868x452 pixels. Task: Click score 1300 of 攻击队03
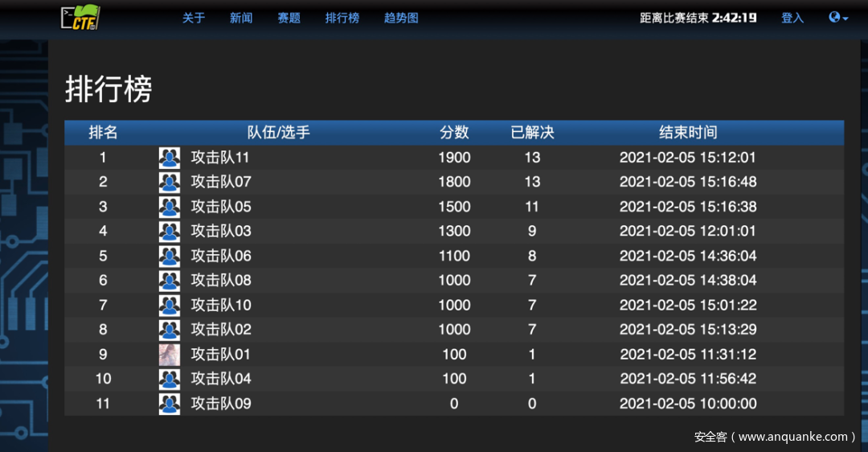454,231
